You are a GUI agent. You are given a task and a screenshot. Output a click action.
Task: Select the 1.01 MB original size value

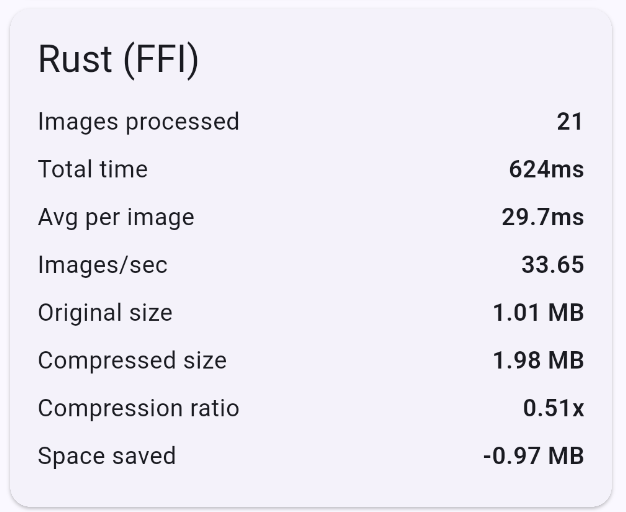click(538, 313)
